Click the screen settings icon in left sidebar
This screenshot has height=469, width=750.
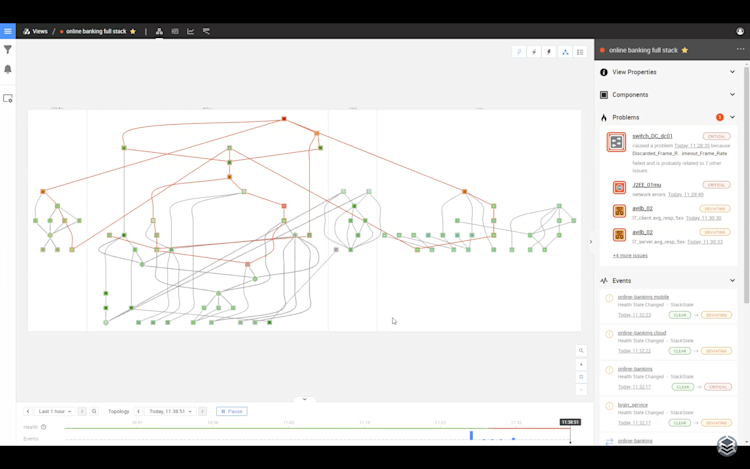[x=8, y=98]
